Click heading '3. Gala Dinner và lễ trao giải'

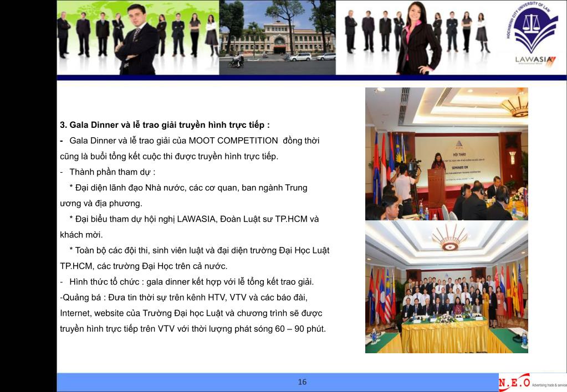pos(165,125)
